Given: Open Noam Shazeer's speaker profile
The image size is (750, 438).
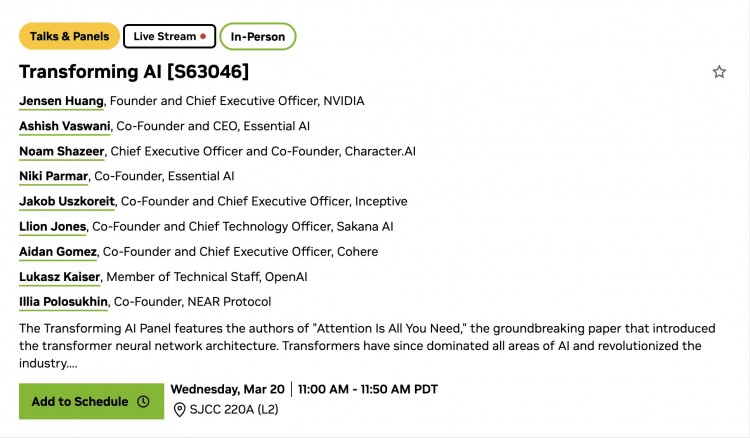Looking at the screenshot, I should coord(62,151).
